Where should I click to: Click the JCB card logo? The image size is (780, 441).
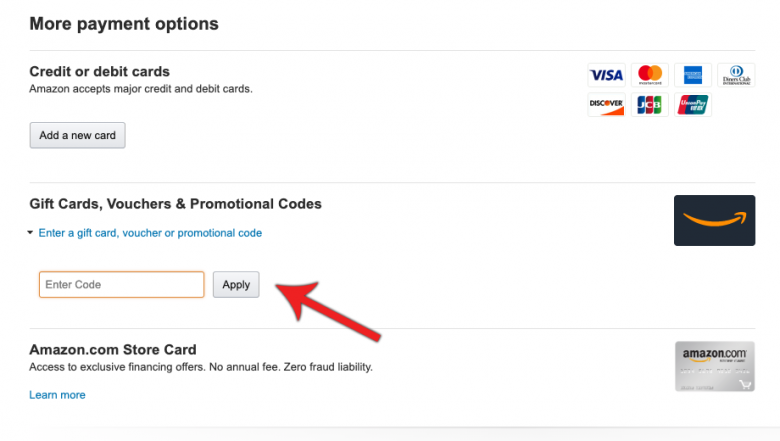[650, 104]
